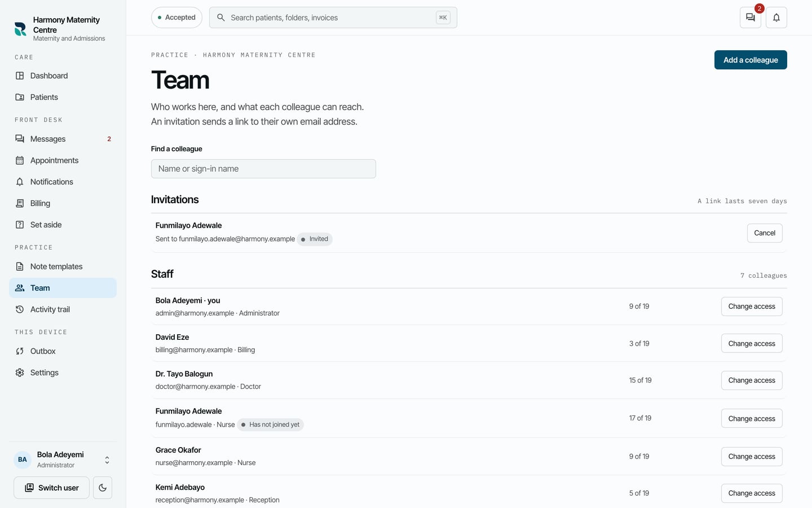Click the Accepted status pill
This screenshot has height=508, width=812.
pyautogui.click(x=176, y=17)
